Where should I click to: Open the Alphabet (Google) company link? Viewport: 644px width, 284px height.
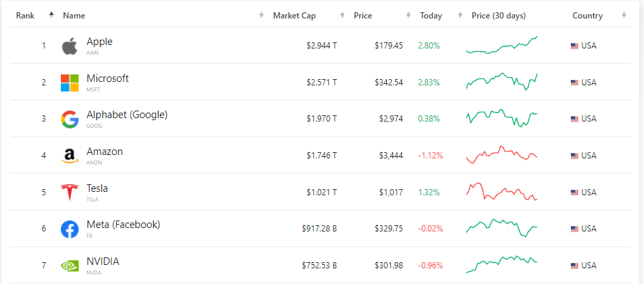click(x=126, y=115)
